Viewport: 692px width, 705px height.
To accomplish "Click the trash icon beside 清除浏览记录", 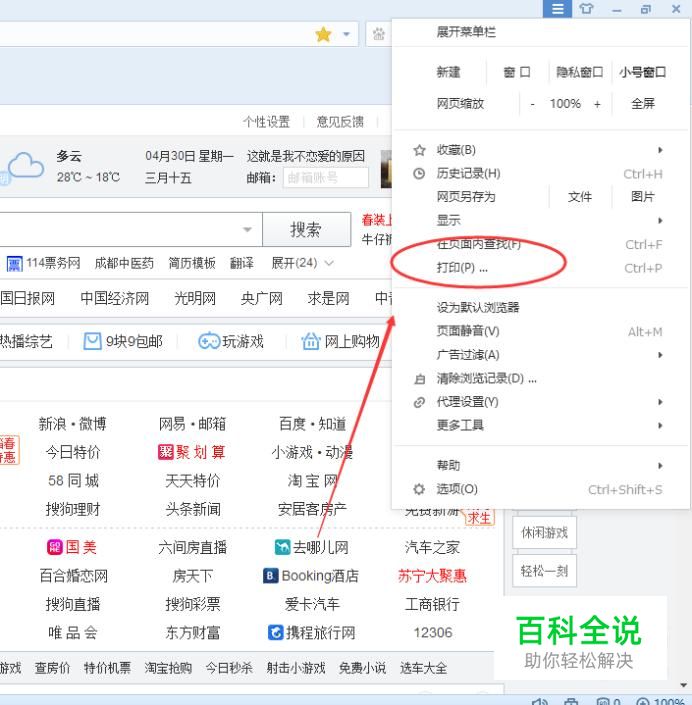I will coord(419,379).
